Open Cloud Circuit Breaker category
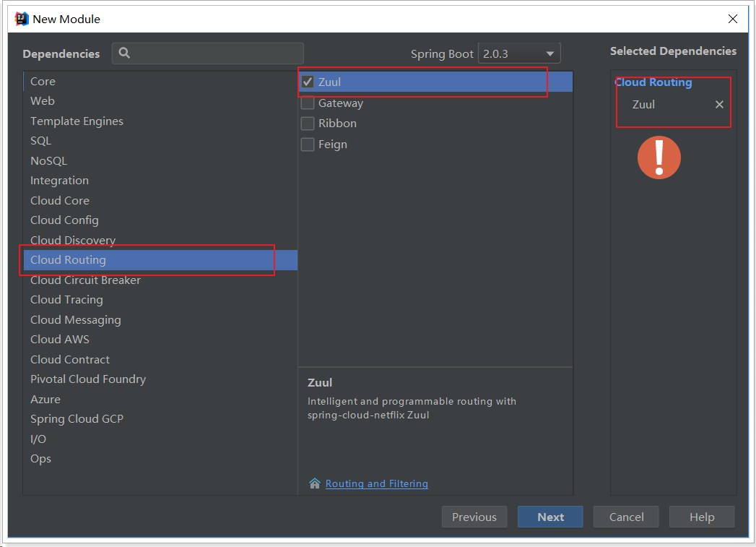The width and height of the screenshot is (756, 547). tap(160, 280)
